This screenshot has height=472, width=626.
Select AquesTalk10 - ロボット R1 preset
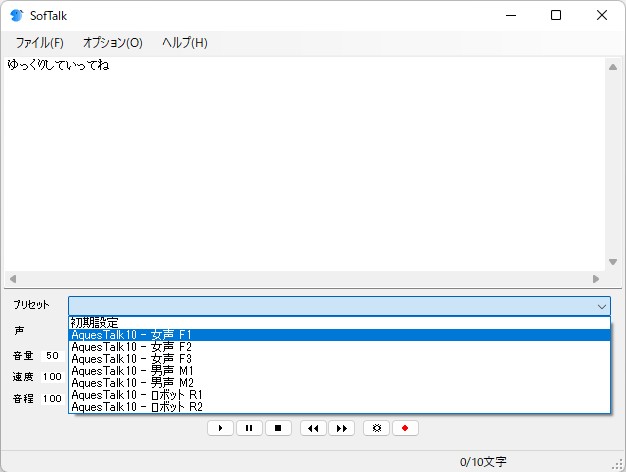click(339, 395)
